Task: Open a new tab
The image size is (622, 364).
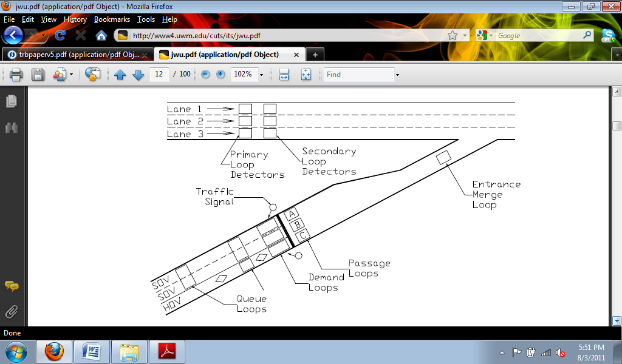Action: pos(315,55)
